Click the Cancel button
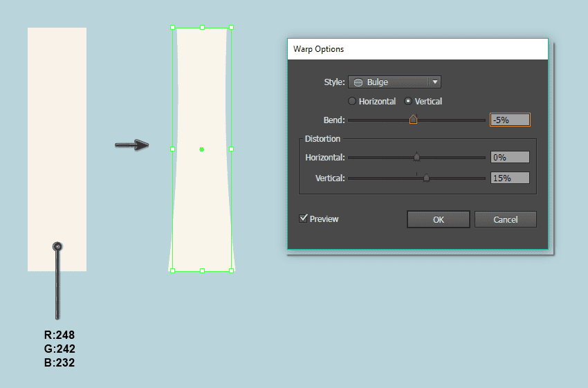This screenshot has width=588, height=388. click(x=506, y=219)
